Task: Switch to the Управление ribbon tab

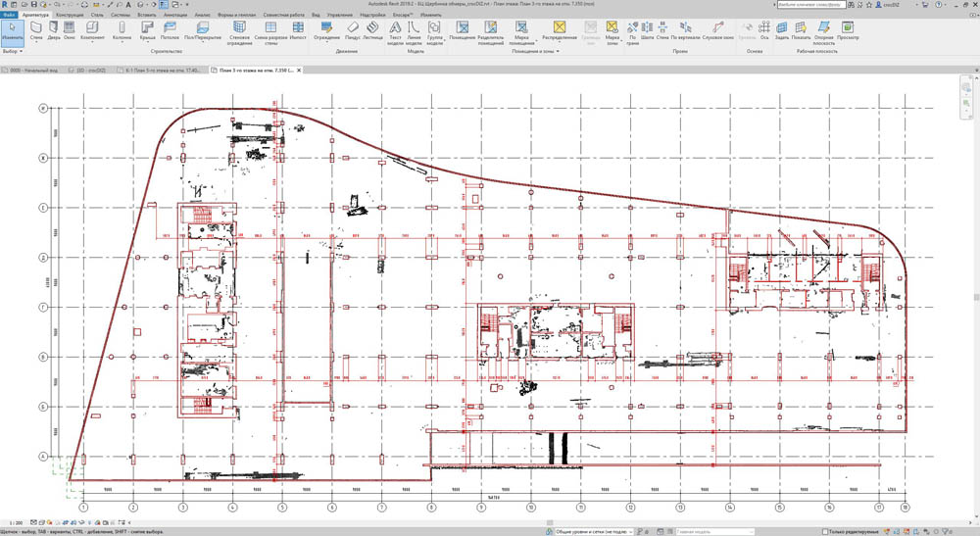Action: (x=340, y=15)
